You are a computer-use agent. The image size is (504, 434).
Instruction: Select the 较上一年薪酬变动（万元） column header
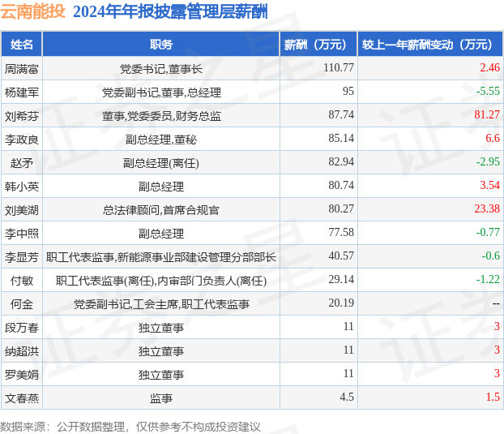tap(430, 45)
